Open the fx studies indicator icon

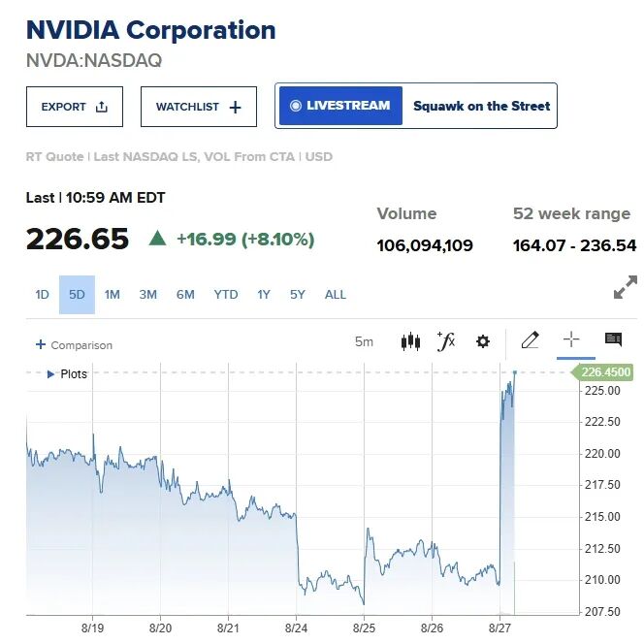pyautogui.click(x=446, y=341)
